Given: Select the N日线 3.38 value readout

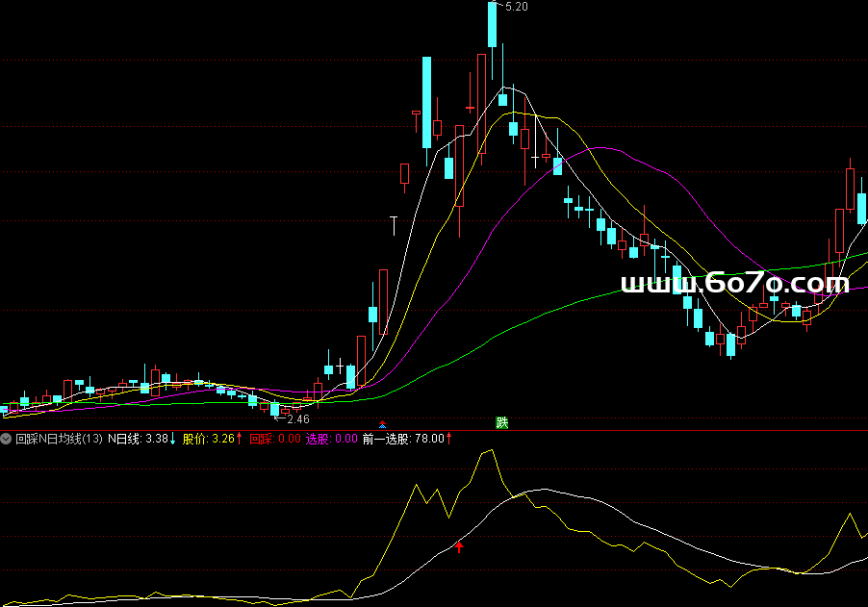Looking at the screenshot, I should (x=137, y=439).
